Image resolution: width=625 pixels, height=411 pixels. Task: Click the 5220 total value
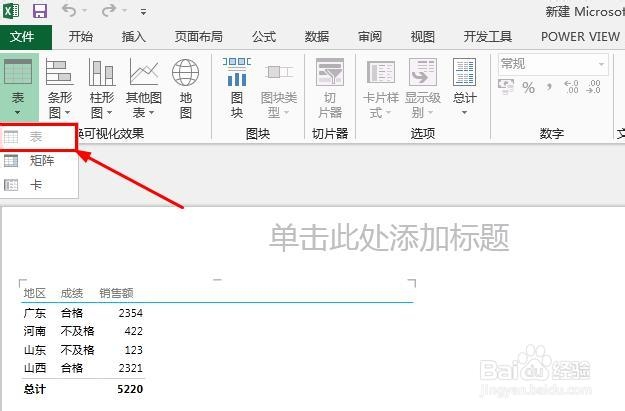click(130, 389)
